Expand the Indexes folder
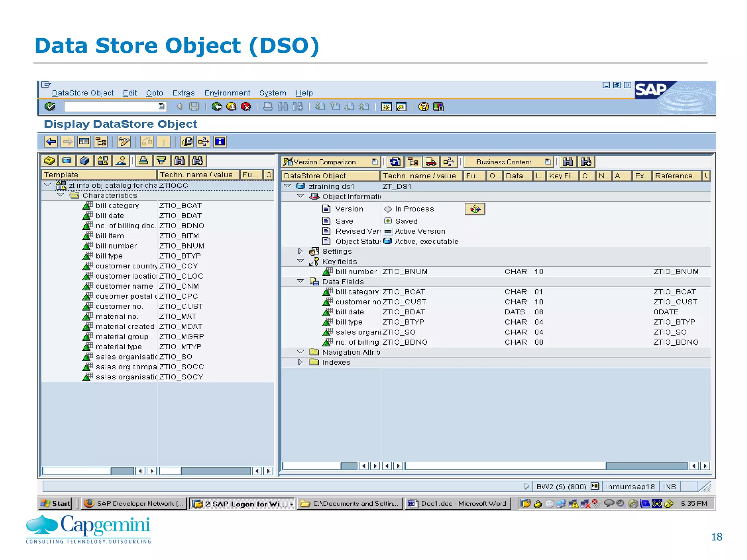The height and width of the screenshot is (560, 747). 300,362
